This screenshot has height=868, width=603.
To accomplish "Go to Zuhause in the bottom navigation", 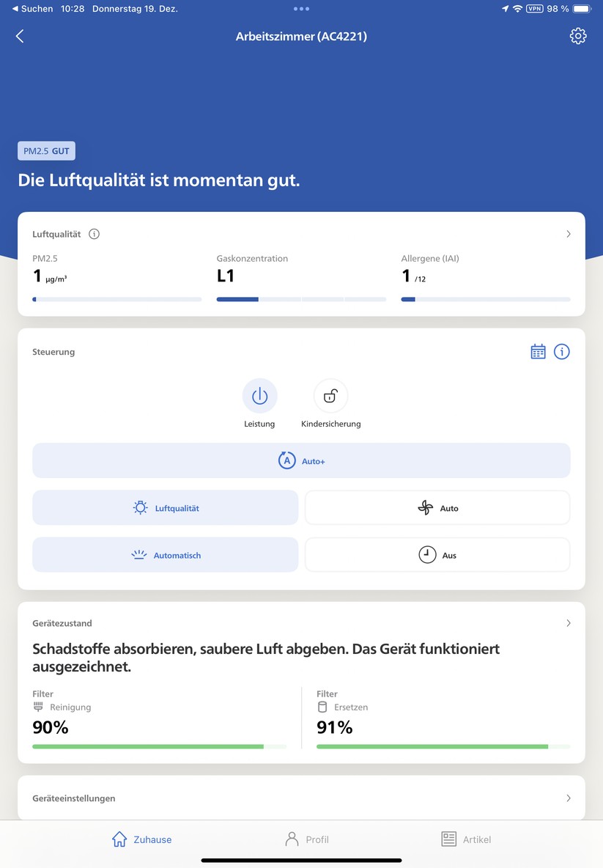I will point(141,839).
